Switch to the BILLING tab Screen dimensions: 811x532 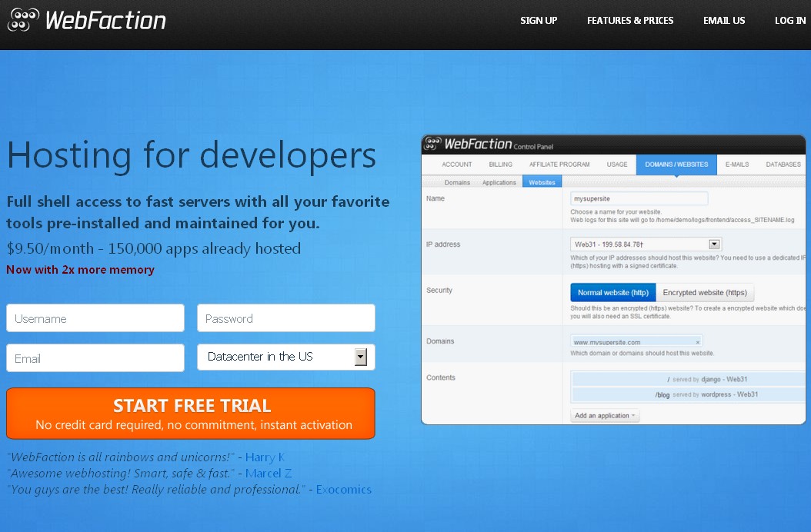point(501,165)
